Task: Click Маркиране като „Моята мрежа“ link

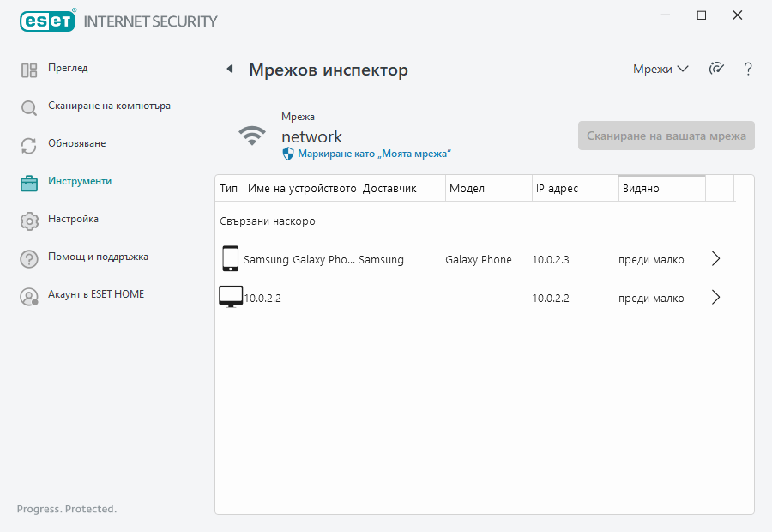Action: point(374,154)
